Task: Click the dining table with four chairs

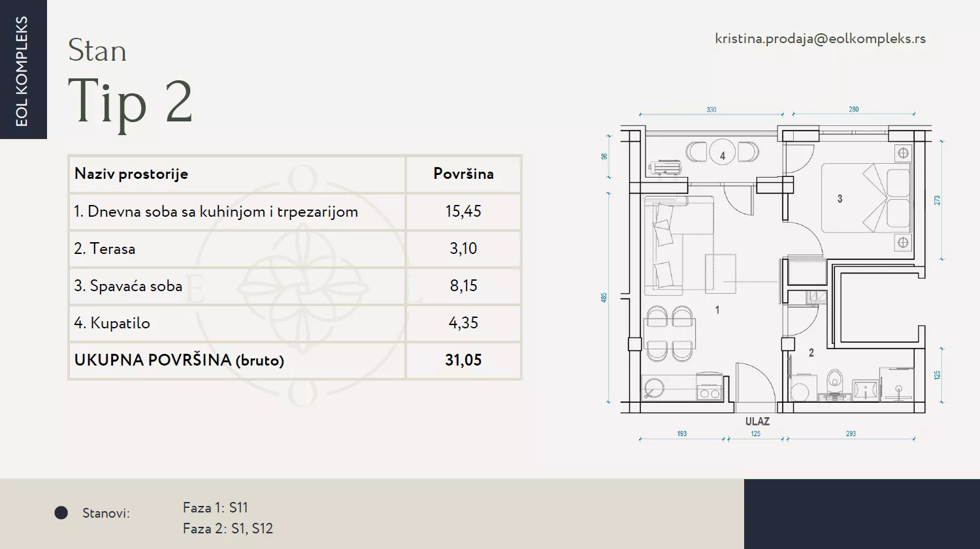Action: point(670,334)
